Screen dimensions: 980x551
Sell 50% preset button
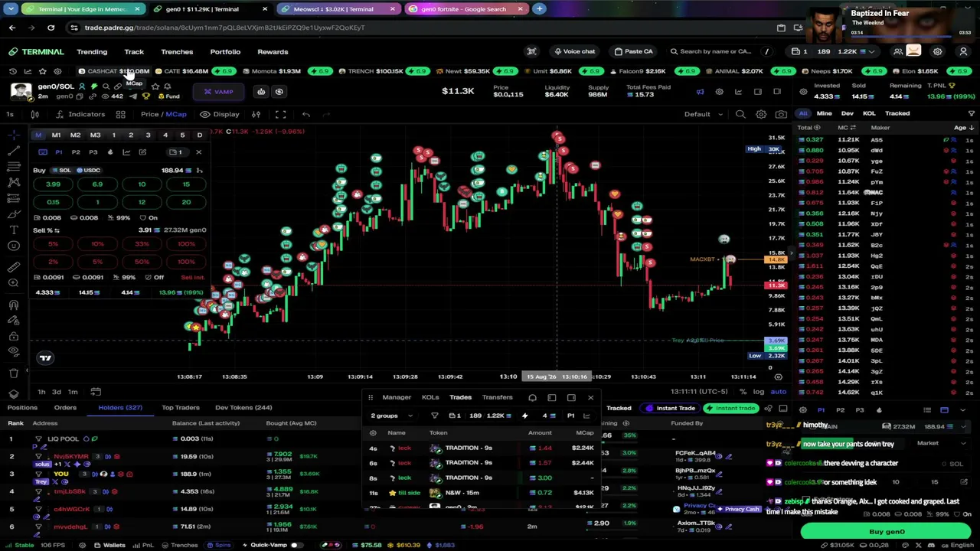coord(142,262)
